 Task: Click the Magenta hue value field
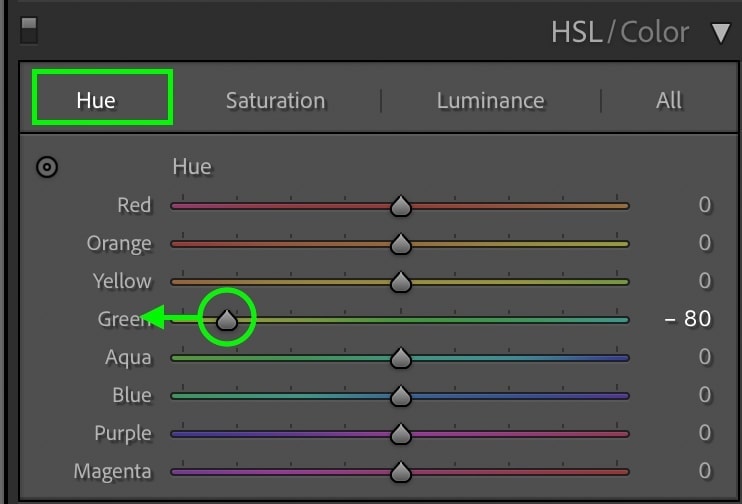pyautogui.click(x=704, y=472)
